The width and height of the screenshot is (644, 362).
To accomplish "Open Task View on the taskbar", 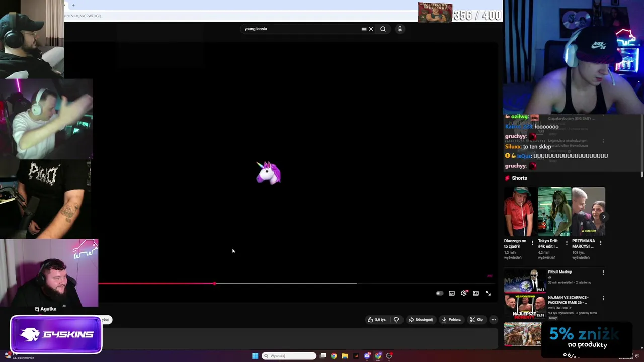I will pos(323,356).
